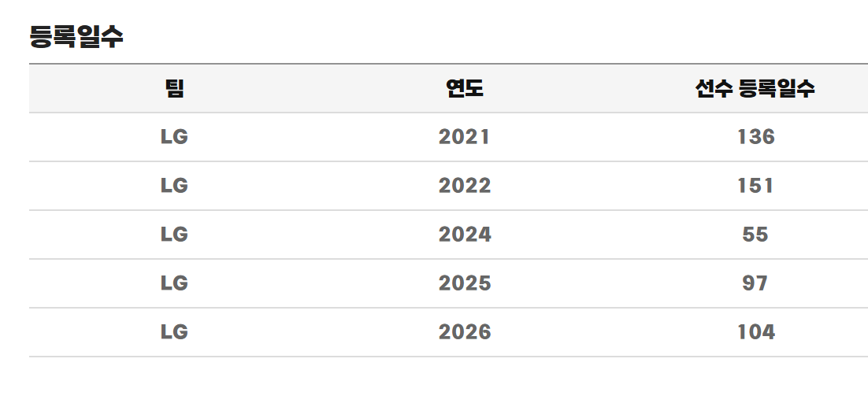The image size is (868, 403).
Task: Select the 선수 등록일수 column header
Action: 755,88
